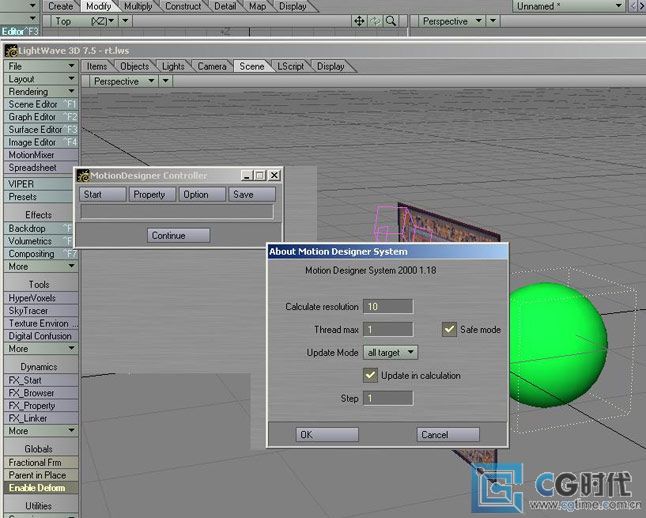This screenshot has height=518, width=646.
Task: Open the Layout Display tab
Action: point(330,66)
